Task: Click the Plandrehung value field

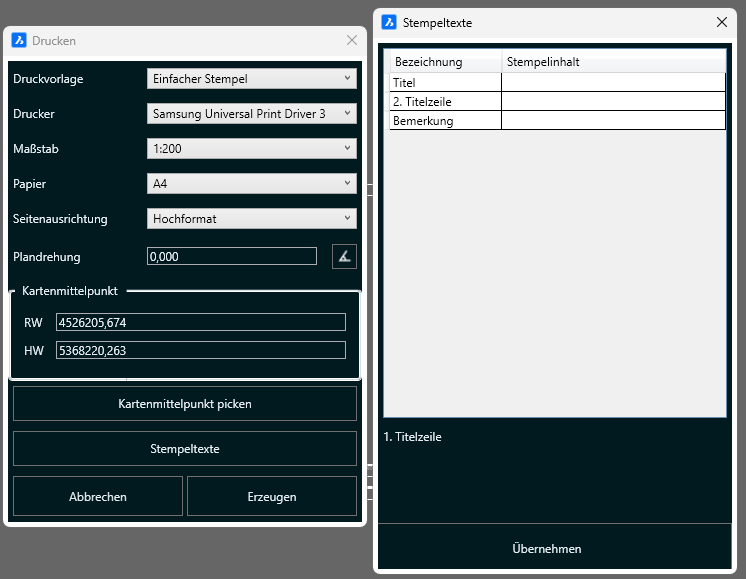Action: tap(231, 257)
